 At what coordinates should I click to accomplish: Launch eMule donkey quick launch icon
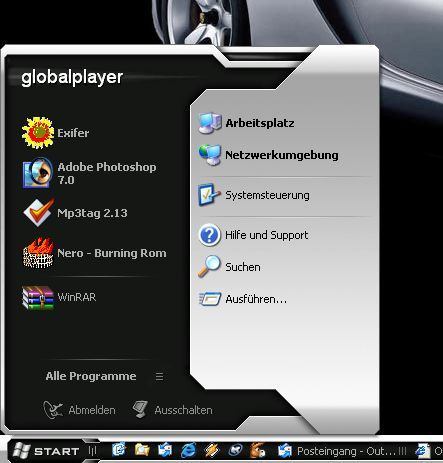tap(258, 450)
